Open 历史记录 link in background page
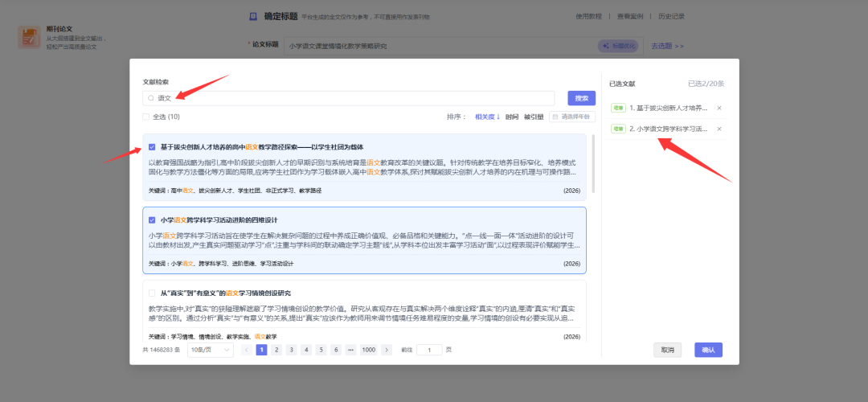 click(x=671, y=17)
